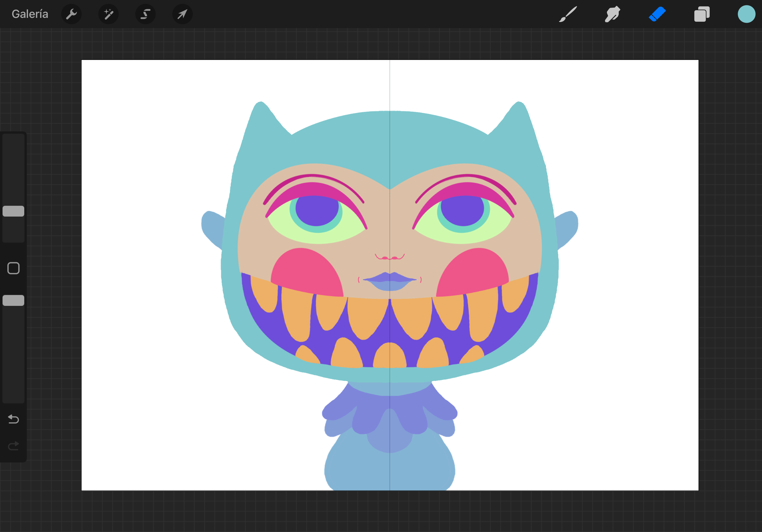Tap the square modify button in sidebar
This screenshot has height=532, width=762.
(13, 268)
